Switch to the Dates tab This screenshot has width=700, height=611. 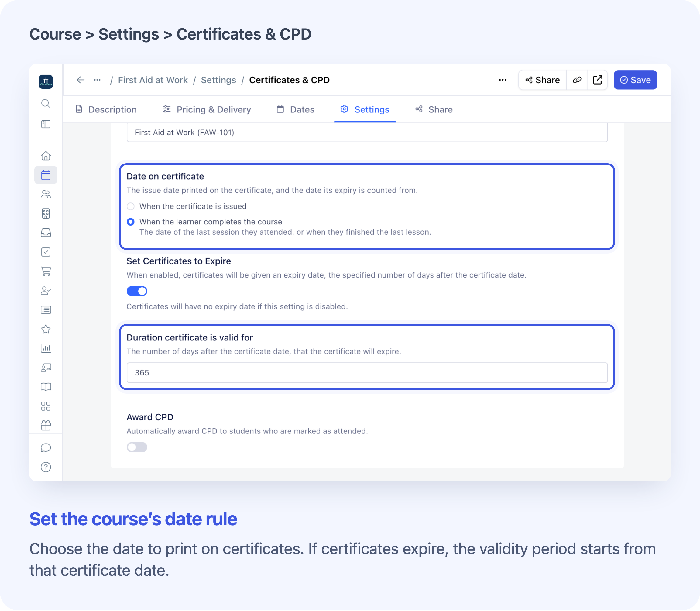(x=296, y=109)
